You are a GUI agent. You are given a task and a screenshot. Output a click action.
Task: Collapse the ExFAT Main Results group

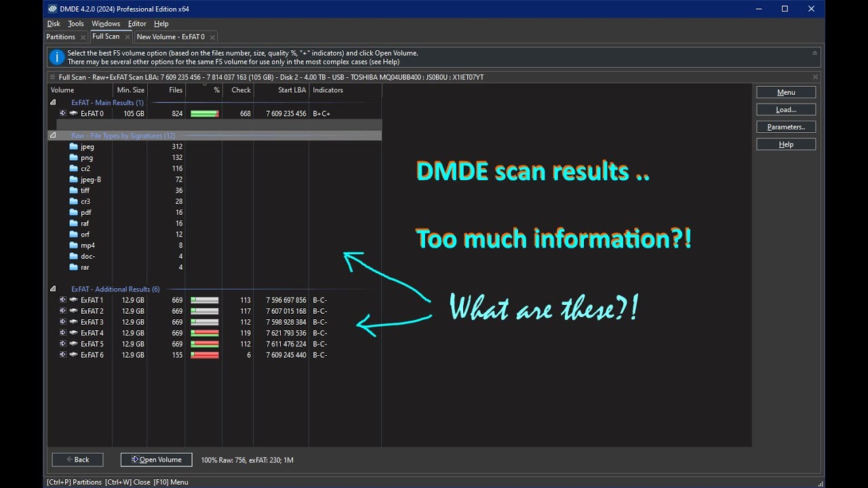pos(53,102)
